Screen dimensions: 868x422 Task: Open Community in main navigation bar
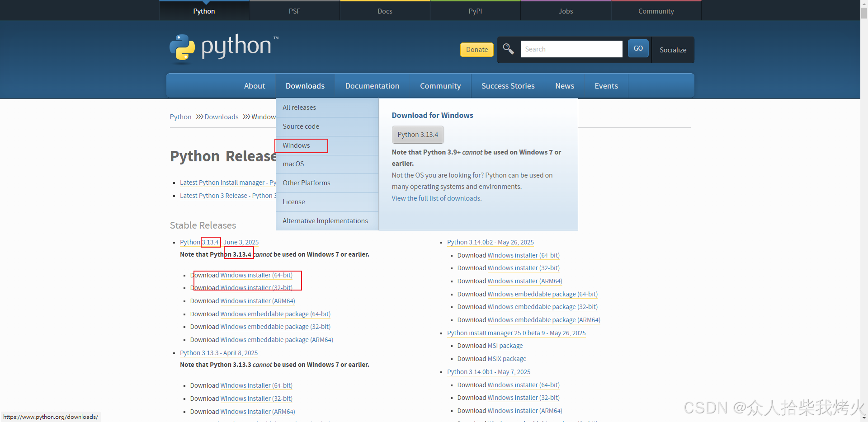440,86
